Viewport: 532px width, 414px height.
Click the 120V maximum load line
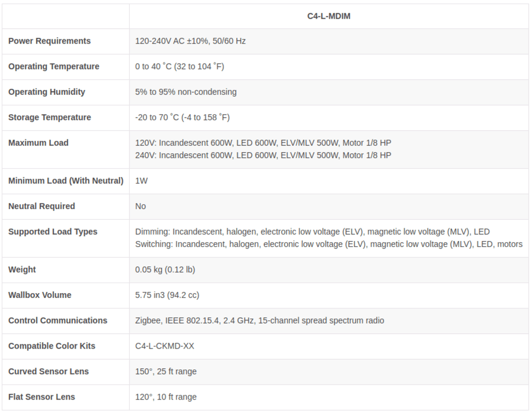coord(263,143)
